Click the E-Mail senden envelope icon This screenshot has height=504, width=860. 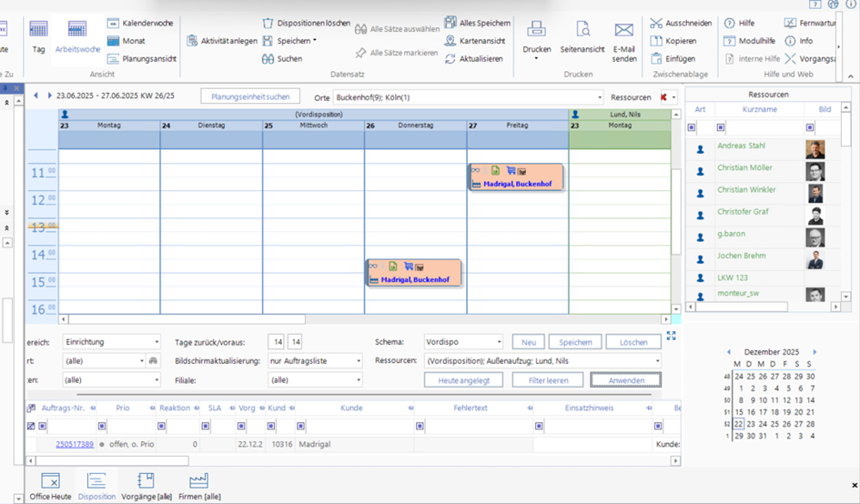point(623,30)
